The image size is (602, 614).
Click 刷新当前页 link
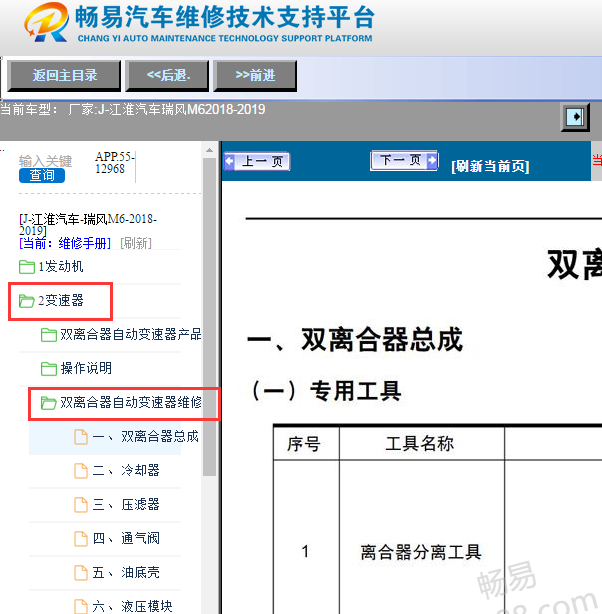coord(490,166)
